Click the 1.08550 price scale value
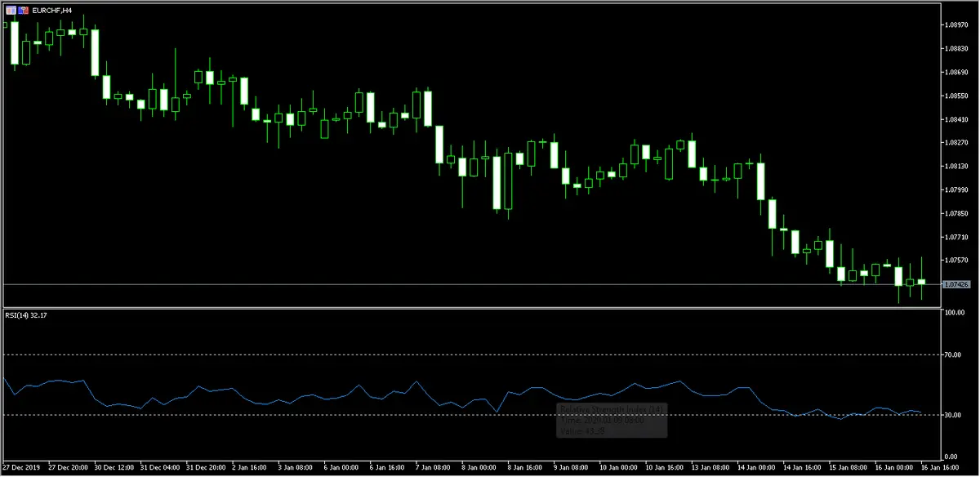 click(955, 96)
